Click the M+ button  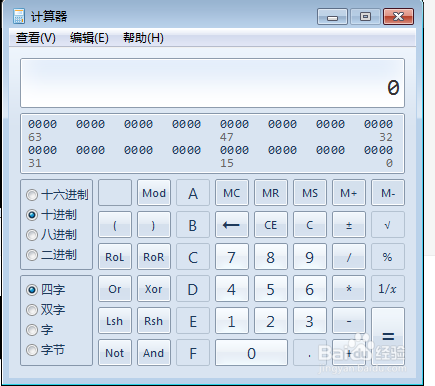tap(349, 193)
